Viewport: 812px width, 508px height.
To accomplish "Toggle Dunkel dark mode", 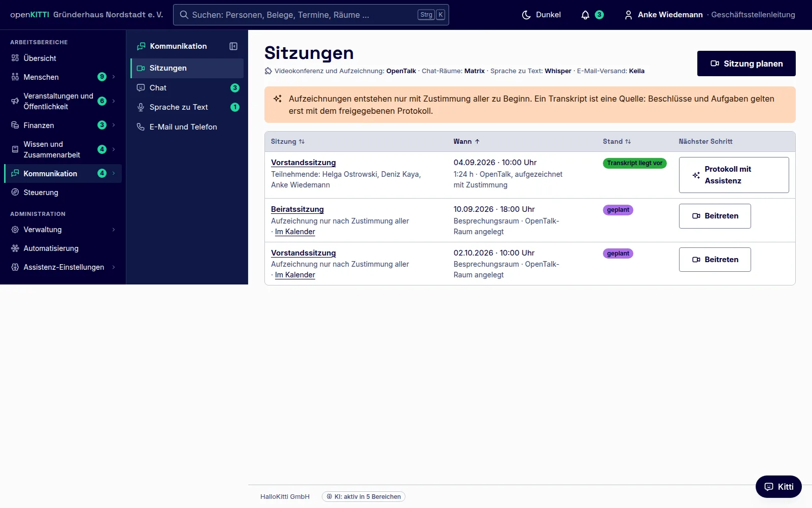I will coord(541,15).
